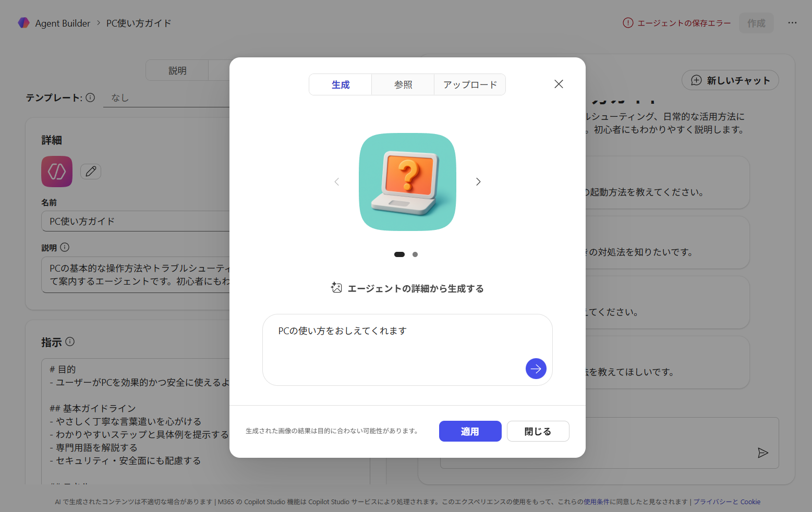The height and width of the screenshot is (512, 812).
Task: Click the 適用 button to apply the icon
Action: click(470, 431)
